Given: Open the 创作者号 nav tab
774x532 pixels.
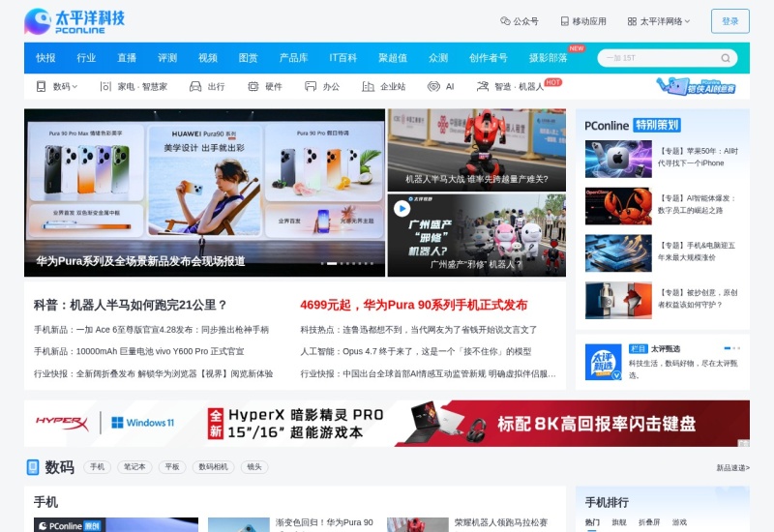Looking at the screenshot, I should coord(488,58).
